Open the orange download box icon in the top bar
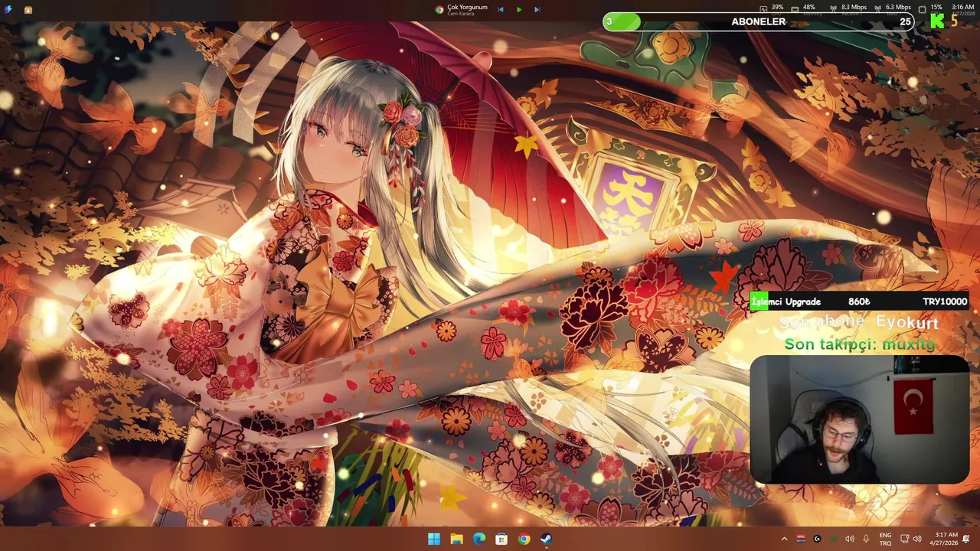Screen dimensions: 980x551 click(x=28, y=10)
